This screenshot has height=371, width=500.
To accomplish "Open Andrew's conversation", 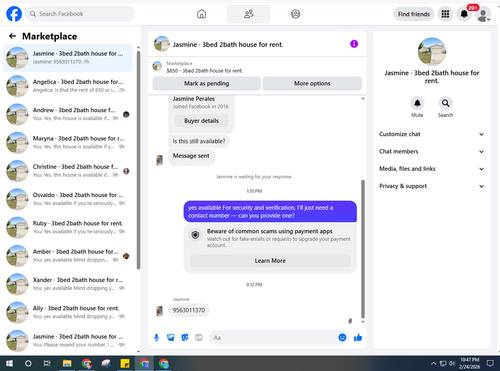I will [68, 114].
